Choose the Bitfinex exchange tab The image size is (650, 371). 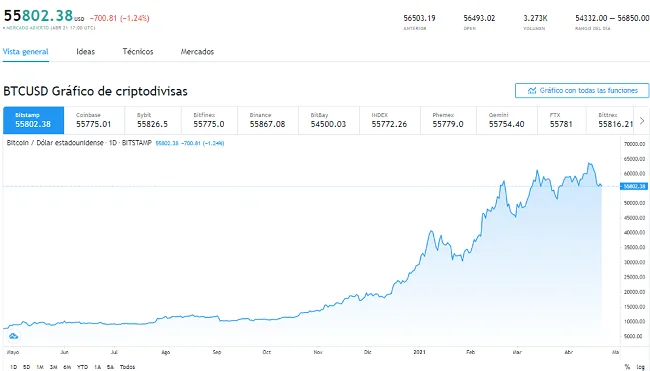tap(209, 120)
